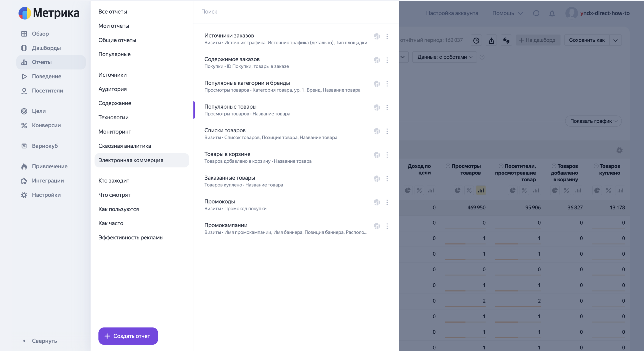644x351 pixels.
Task: Expand the Показать график dropdown
Action: click(593, 121)
